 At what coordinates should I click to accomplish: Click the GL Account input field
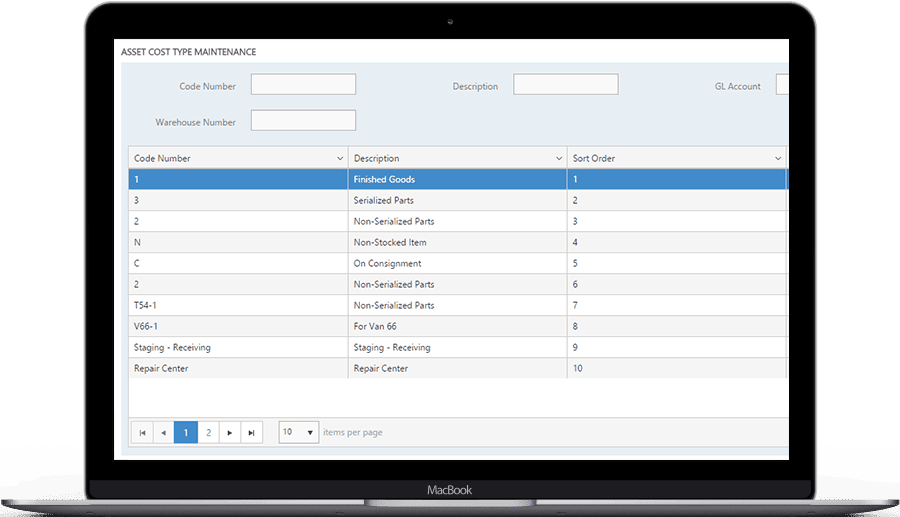coord(782,85)
